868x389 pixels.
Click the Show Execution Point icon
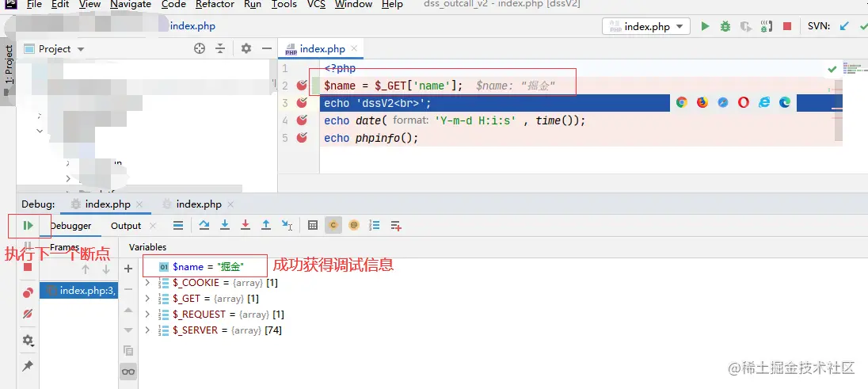(x=178, y=225)
